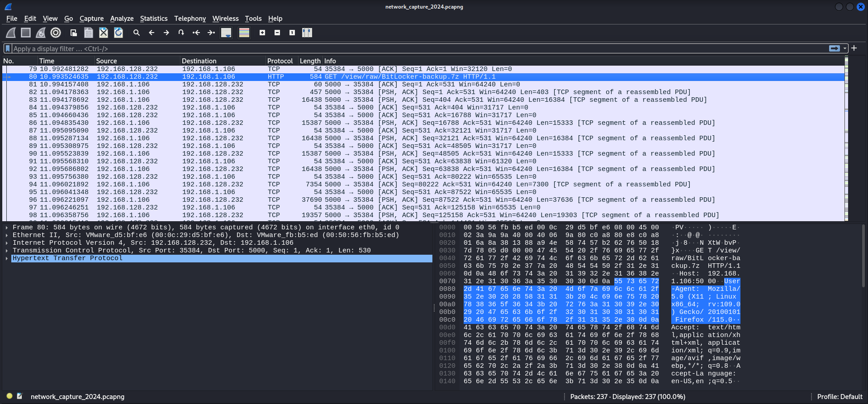This screenshot has width=868, height=404.
Task: Click the Restart current capture icon
Action: pyautogui.click(x=41, y=33)
